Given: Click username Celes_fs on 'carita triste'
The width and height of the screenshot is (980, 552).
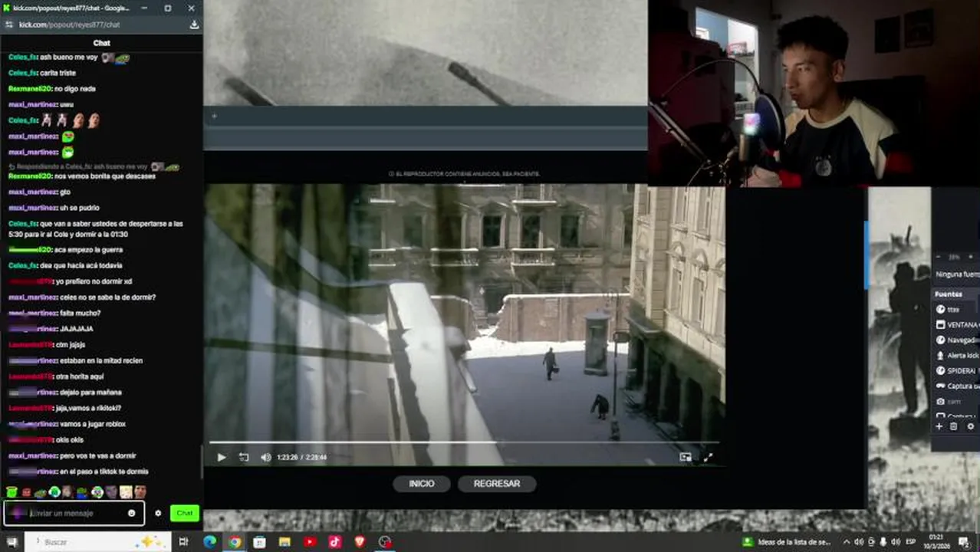Looking at the screenshot, I should [x=23, y=73].
